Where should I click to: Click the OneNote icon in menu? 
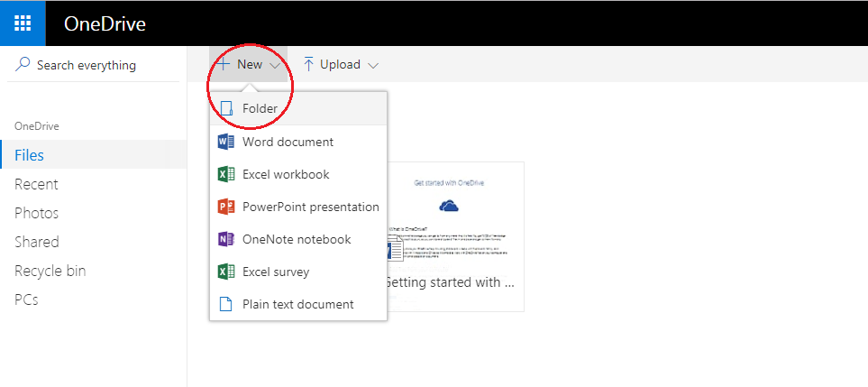(226, 239)
